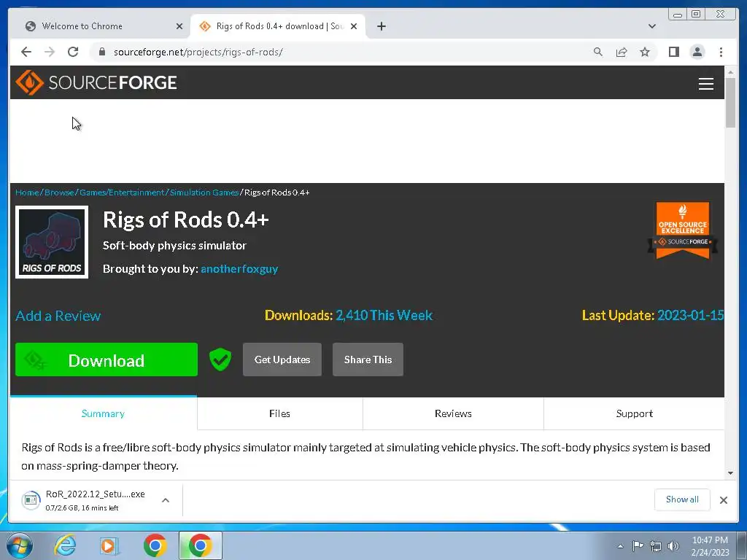Open a new tab with the plus button
This screenshot has height=560, width=747.
(381, 26)
